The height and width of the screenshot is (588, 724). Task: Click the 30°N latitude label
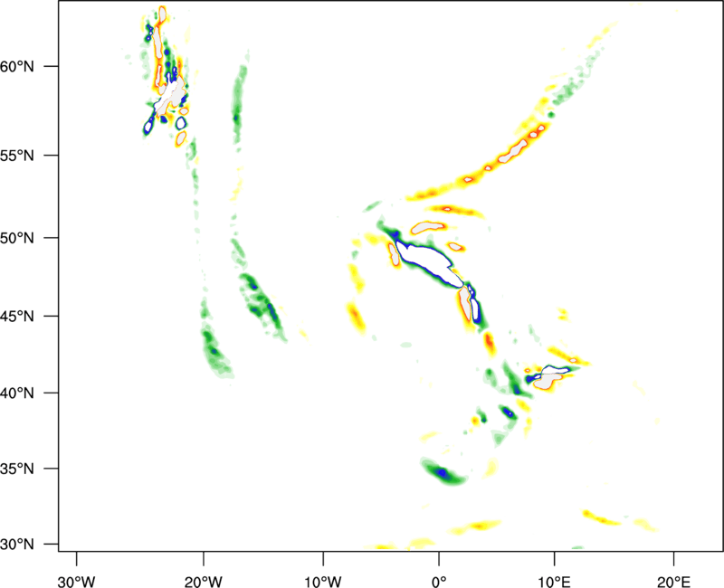(17, 545)
